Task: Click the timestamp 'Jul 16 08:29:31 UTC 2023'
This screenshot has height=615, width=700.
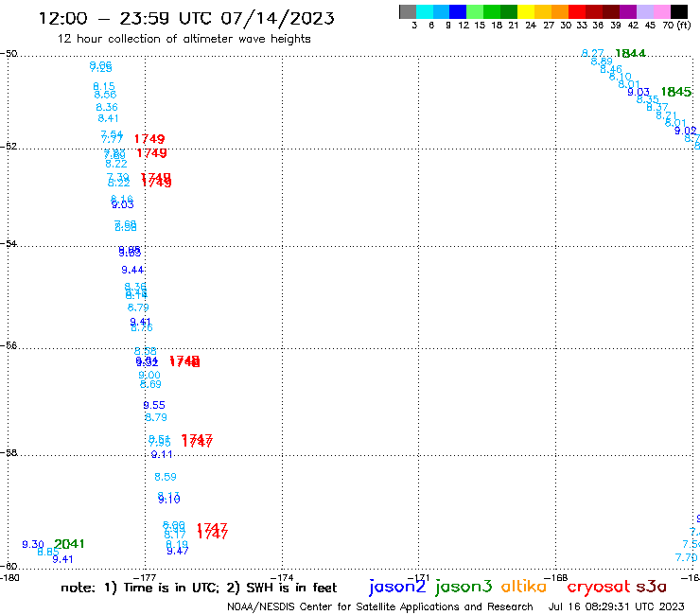Action: pyautogui.click(x=616, y=606)
